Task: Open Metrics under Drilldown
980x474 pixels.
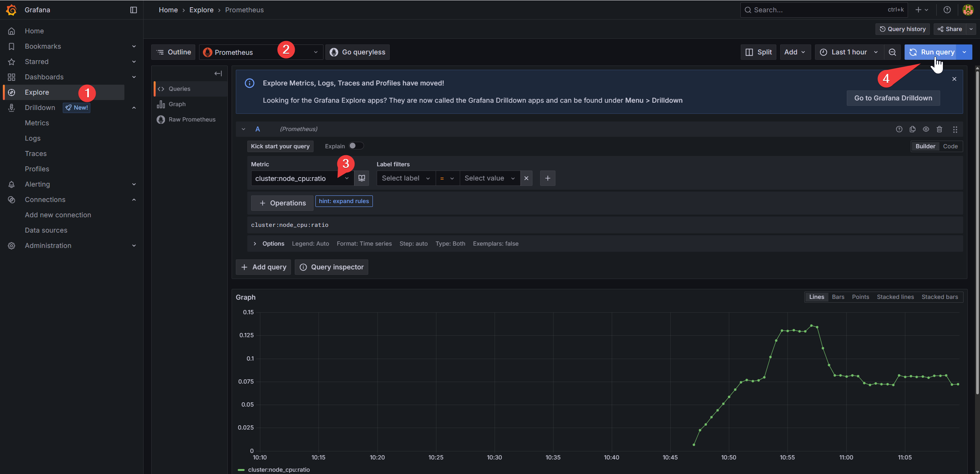Action: point(37,123)
